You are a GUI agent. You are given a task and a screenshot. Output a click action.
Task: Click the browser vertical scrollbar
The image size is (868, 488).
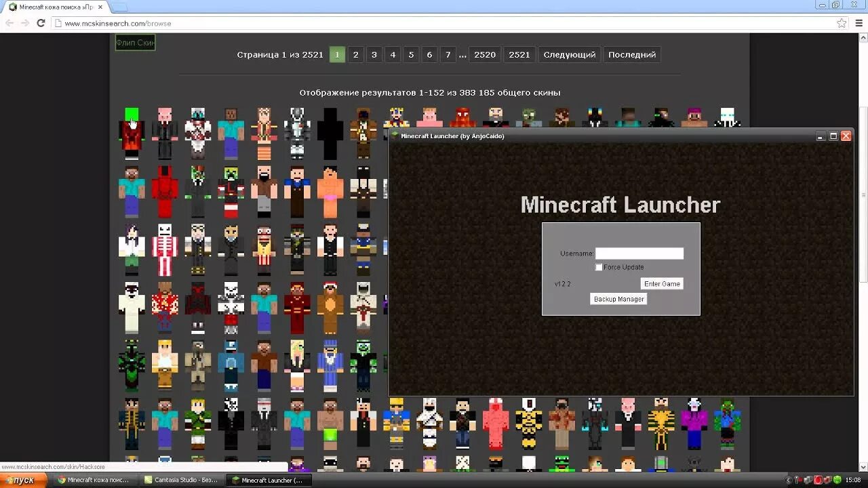[863, 195]
